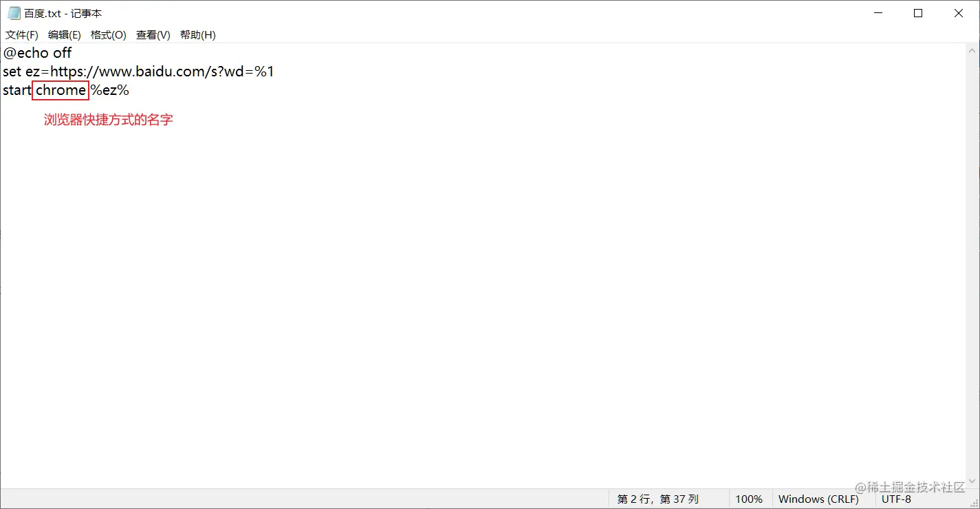
Task: Open the 文件(F) menu
Action: 22,34
